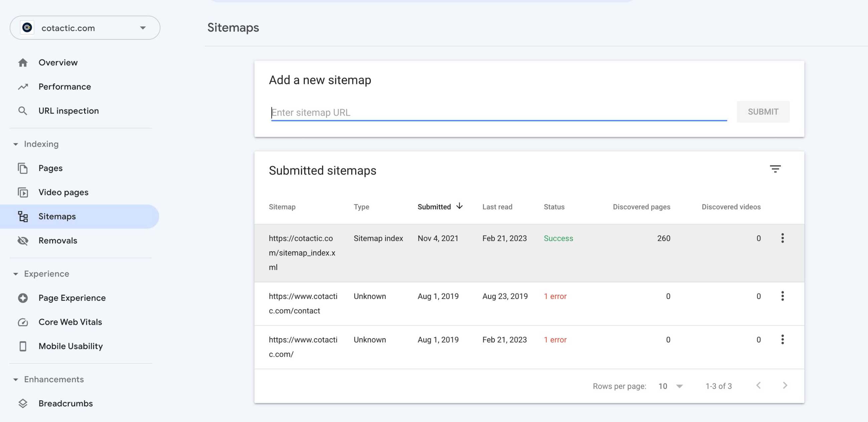Viewport: 868px width, 422px height.
Task: Click the Nov 4, 2021 submitted date
Action: [438, 238]
